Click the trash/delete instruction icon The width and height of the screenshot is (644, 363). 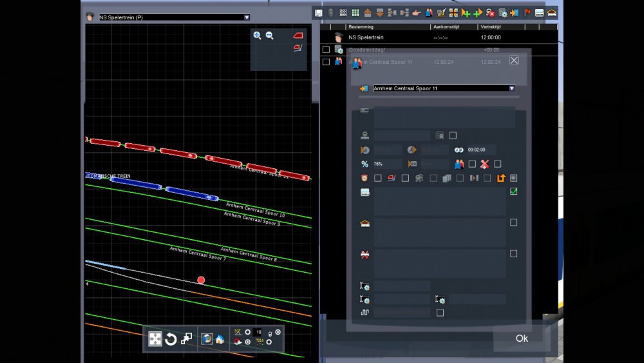pos(330,12)
